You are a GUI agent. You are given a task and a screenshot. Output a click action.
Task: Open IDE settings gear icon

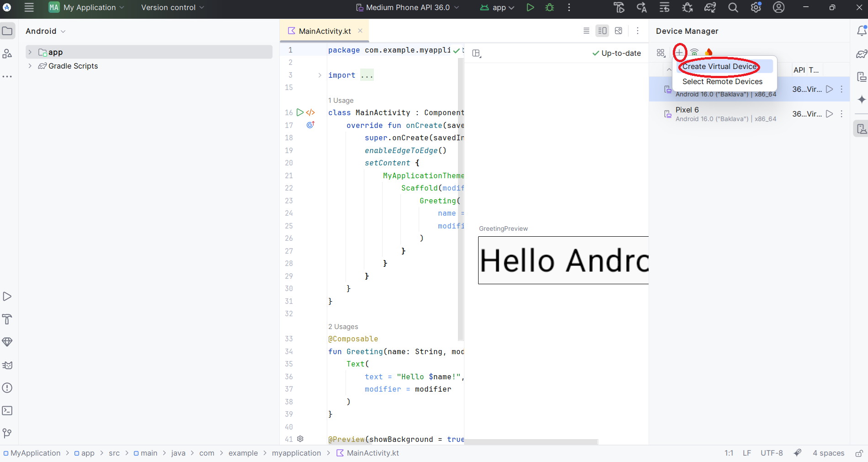[x=756, y=7]
